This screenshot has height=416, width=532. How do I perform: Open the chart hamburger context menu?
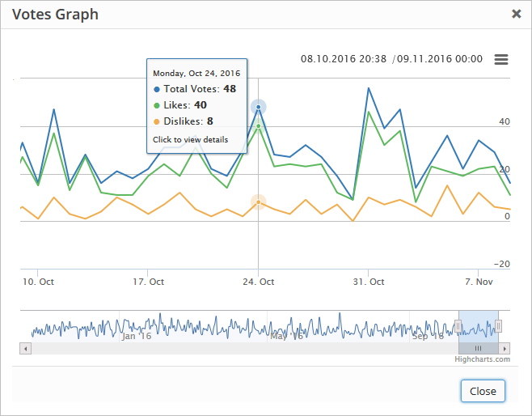tap(501, 59)
